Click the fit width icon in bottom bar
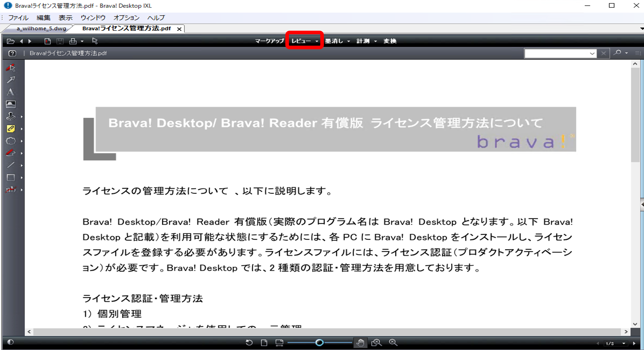Viewport: 644px width, 350px height. (x=279, y=342)
